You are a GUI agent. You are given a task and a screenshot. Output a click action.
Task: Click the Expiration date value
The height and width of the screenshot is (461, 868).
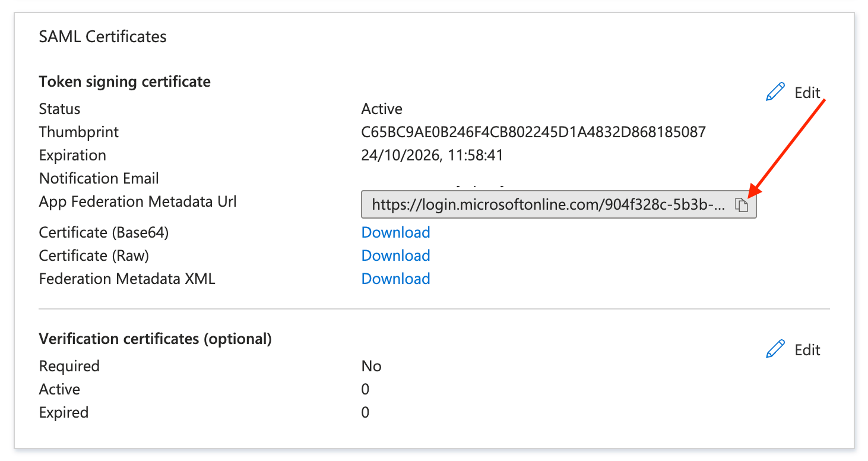pyautogui.click(x=432, y=156)
